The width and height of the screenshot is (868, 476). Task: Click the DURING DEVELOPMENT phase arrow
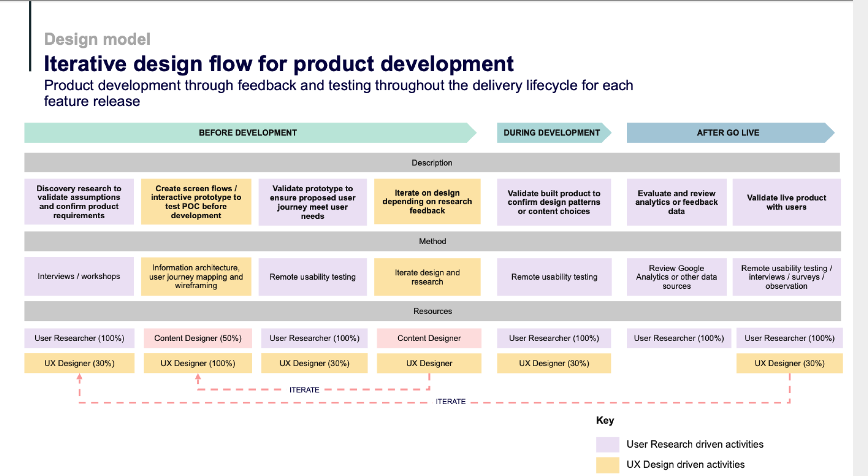554,133
